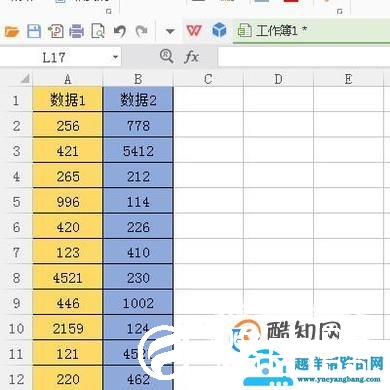
Task: Click the magnifier zoom icon beside fx
Action: (166, 56)
